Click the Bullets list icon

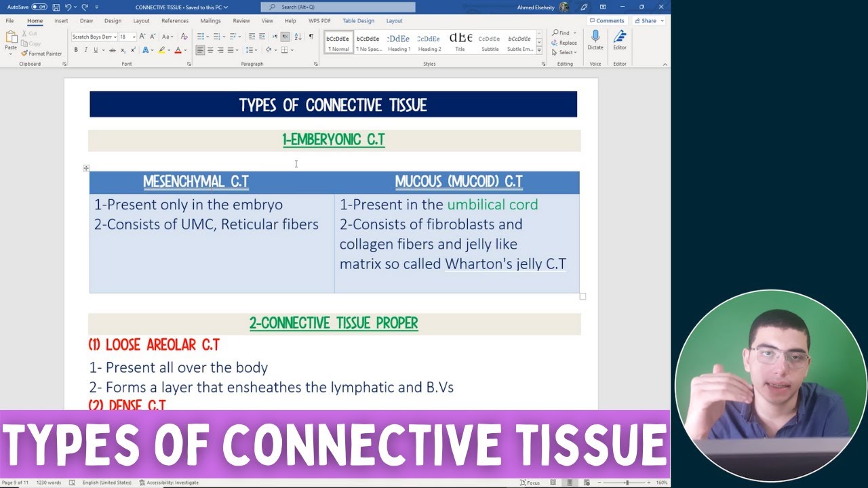click(201, 37)
